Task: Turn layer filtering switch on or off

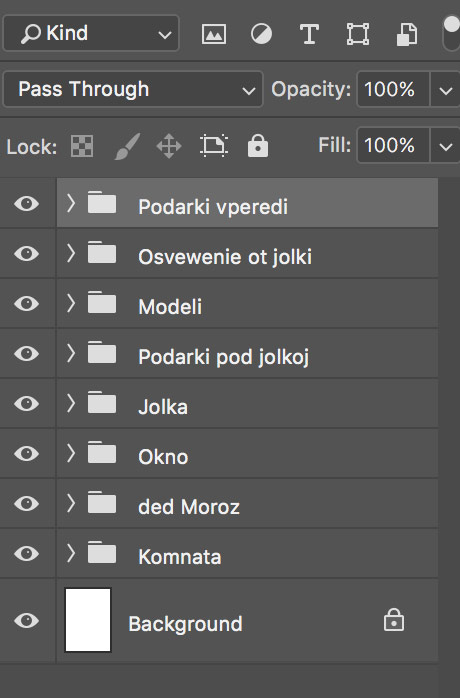Action: (x=451, y=33)
